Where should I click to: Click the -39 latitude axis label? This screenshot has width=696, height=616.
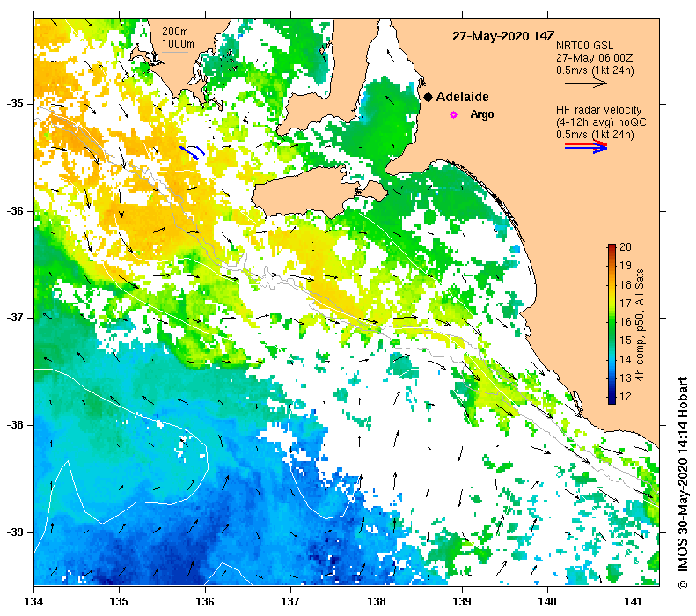click(14, 532)
